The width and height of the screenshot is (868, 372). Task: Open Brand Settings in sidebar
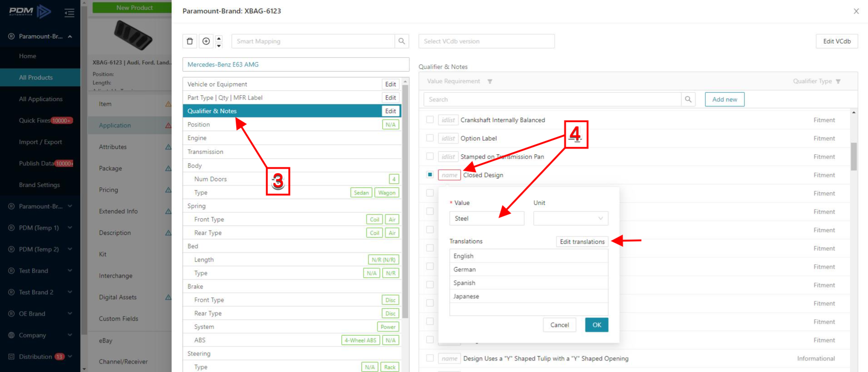coord(39,185)
